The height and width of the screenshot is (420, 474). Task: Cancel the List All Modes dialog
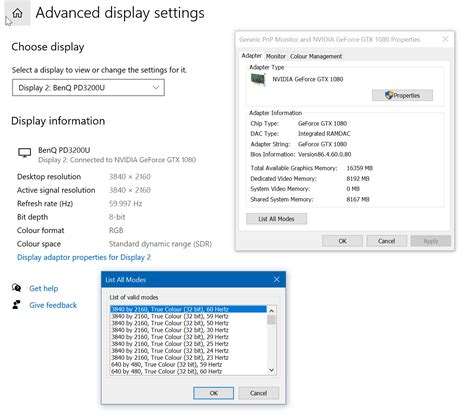[259, 393]
